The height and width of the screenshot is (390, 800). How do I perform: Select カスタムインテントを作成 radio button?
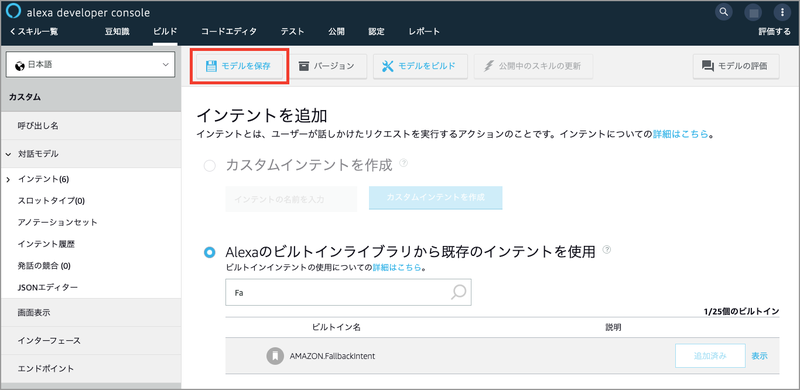[x=209, y=166]
